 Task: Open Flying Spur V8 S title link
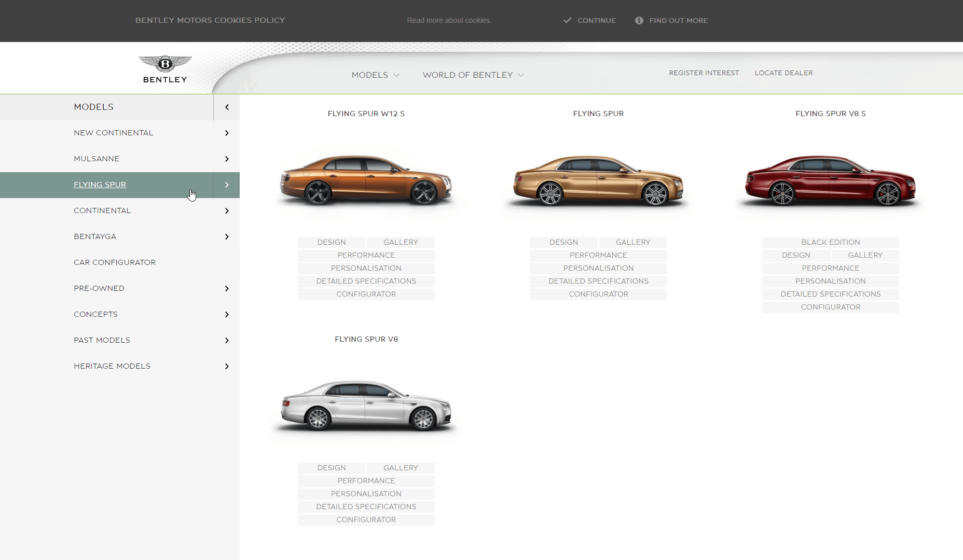[831, 114]
